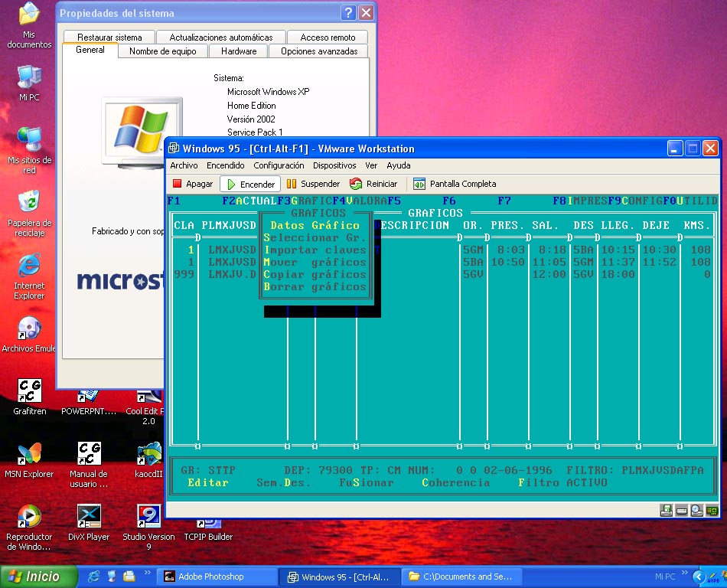The image size is (727, 588).
Task: Click Coherencia in the DOS bottom bar
Action: [456, 483]
